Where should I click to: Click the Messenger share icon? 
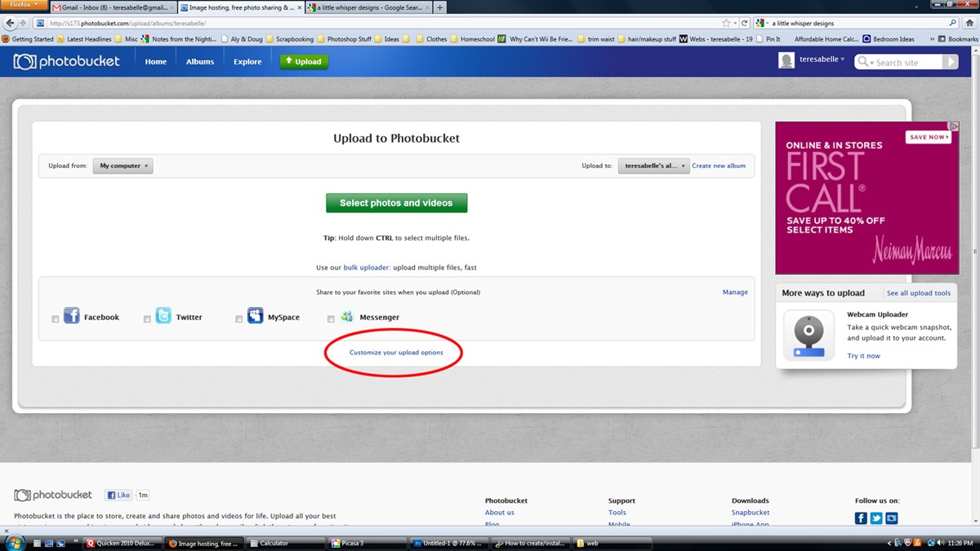[347, 317]
